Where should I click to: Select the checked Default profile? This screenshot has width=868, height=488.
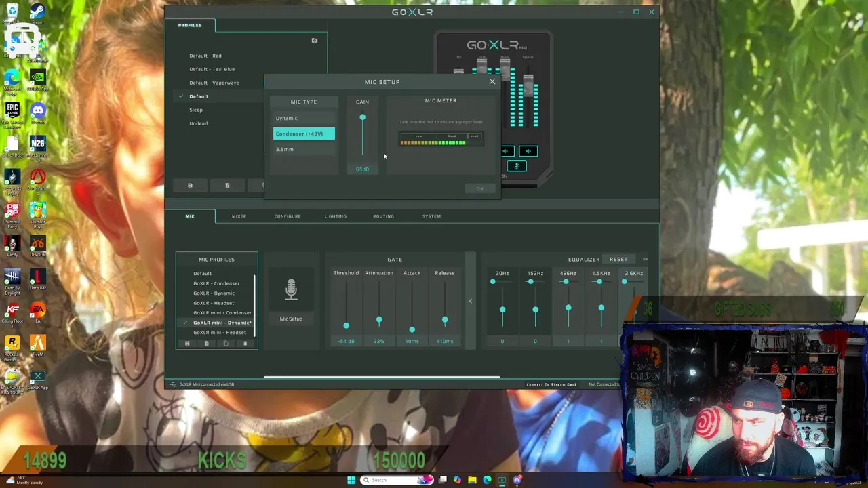click(199, 96)
